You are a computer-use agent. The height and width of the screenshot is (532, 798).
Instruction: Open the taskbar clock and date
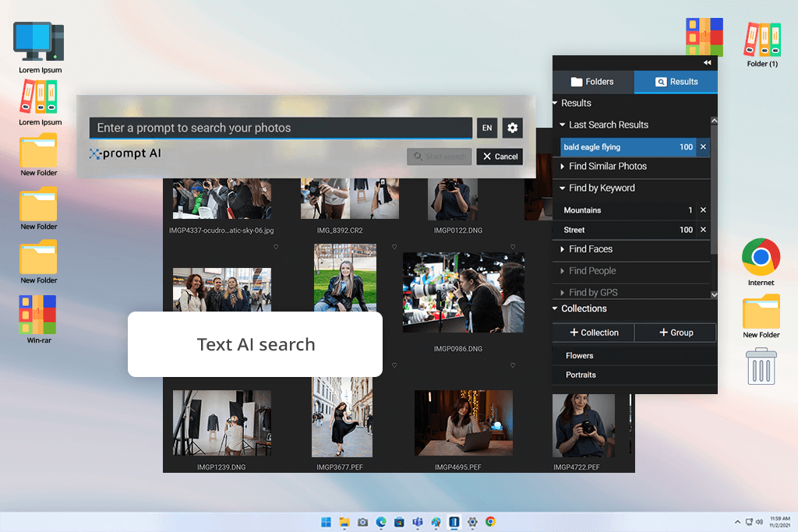(779, 522)
